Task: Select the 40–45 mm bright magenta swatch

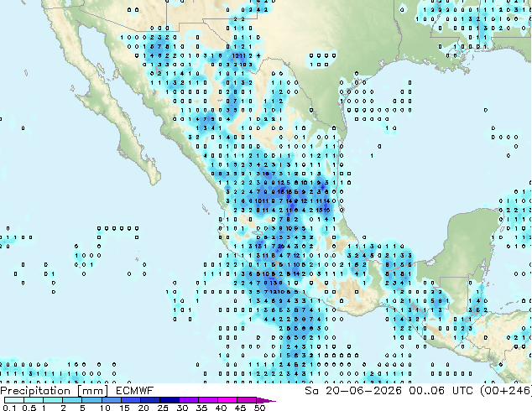Action: click(227, 400)
